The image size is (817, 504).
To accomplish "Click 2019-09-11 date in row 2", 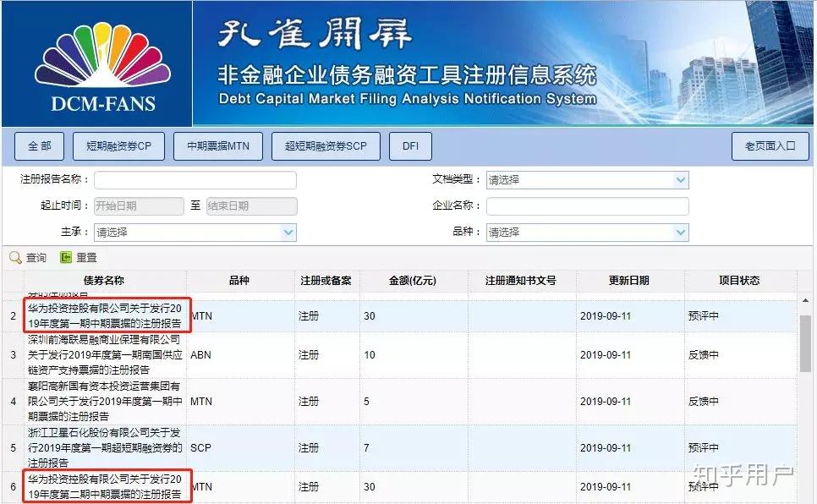I will [606, 316].
